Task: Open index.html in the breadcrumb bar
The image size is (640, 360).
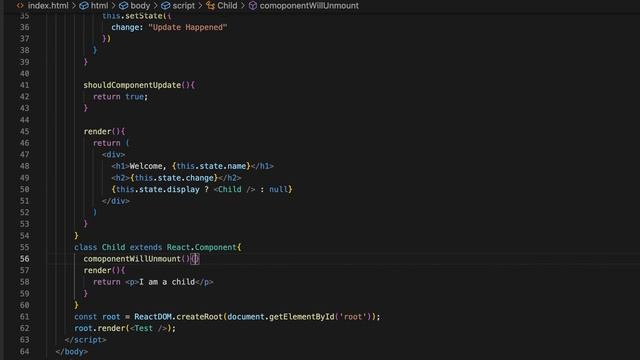Action: (48, 6)
